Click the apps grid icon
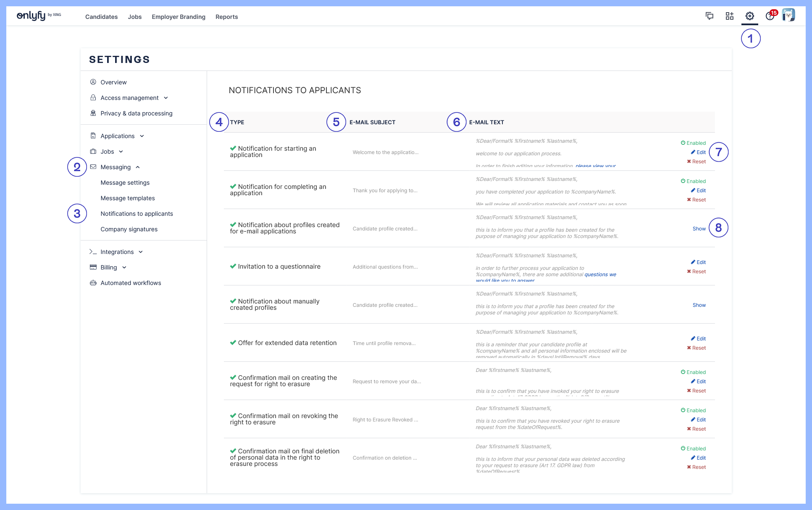 pos(730,16)
